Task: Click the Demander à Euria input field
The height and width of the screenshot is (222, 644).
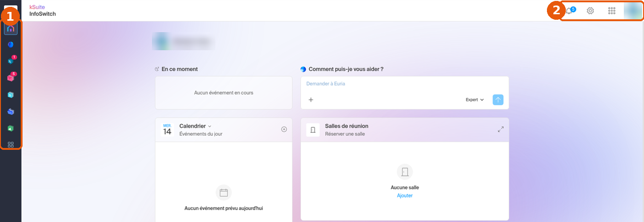Action: 405,84
